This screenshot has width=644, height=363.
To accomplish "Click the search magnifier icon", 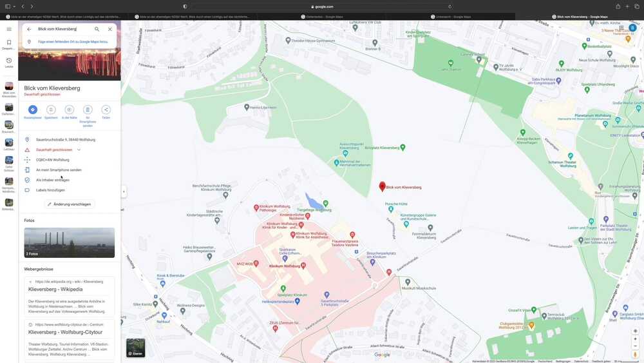I will click(x=97, y=29).
